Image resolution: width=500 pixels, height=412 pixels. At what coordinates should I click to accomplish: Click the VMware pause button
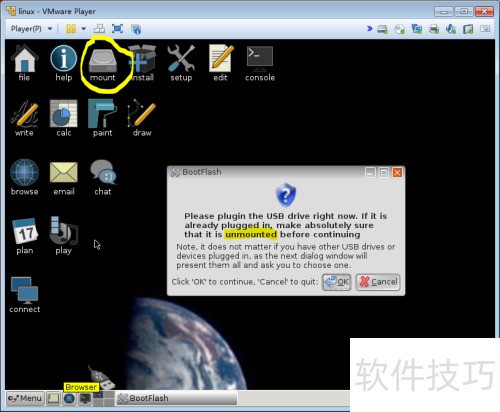71,29
